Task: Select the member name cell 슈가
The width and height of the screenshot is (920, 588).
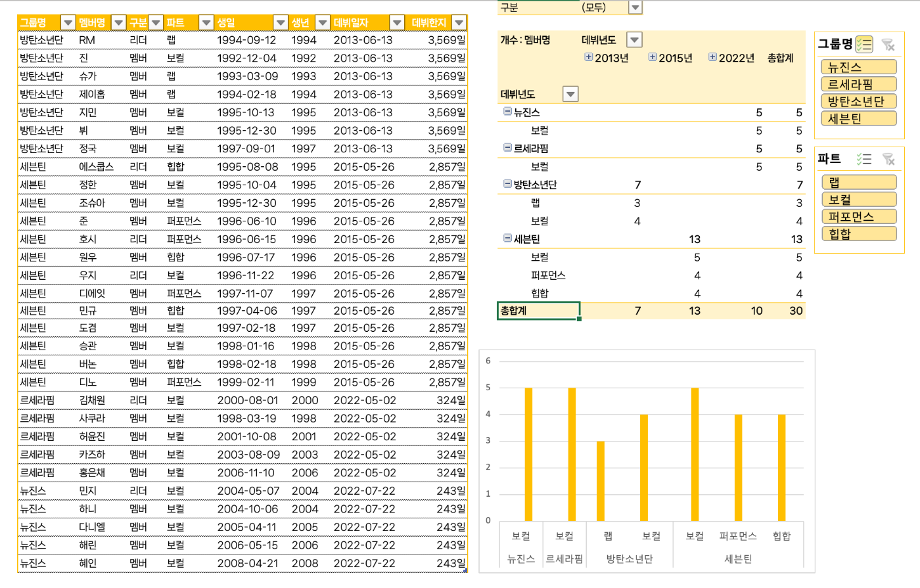Action: (x=87, y=76)
